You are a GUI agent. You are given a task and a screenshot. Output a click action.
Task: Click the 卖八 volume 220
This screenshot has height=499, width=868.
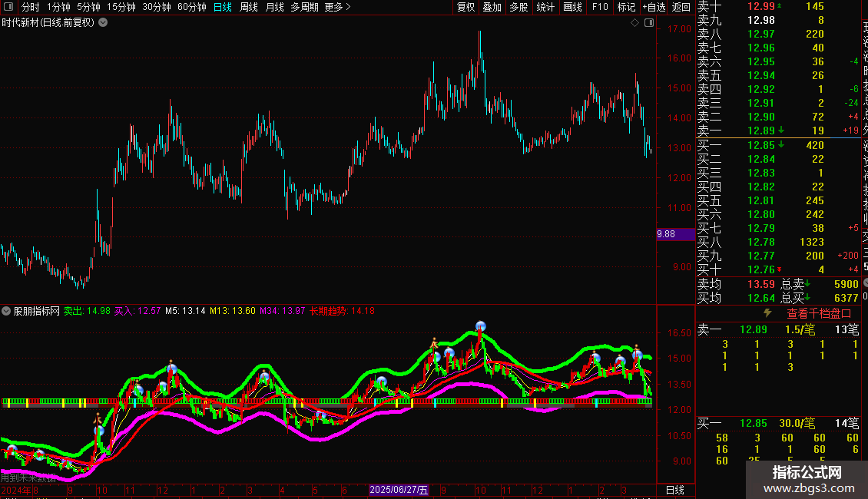815,34
